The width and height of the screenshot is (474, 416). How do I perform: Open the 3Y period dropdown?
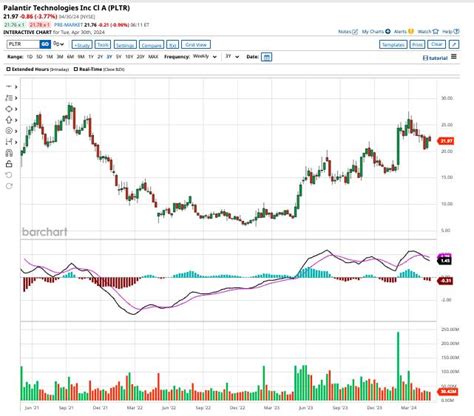click(232, 57)
